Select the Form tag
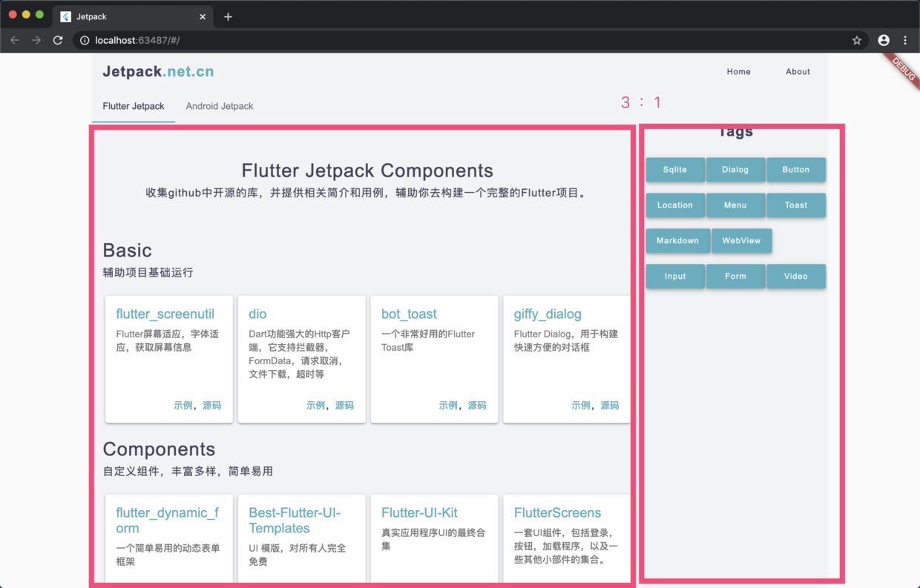 click(x=735, y=277)
